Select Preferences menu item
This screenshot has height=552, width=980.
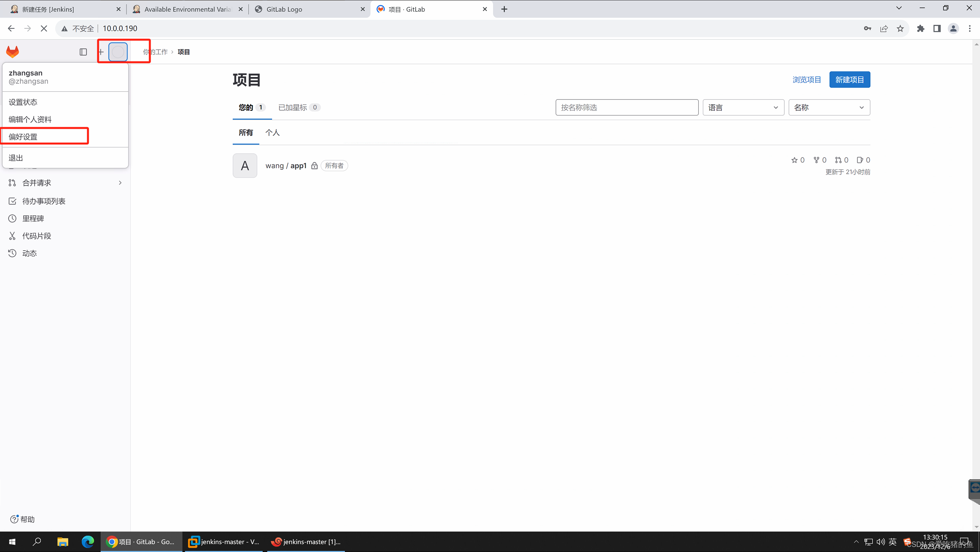click(65, 137)
